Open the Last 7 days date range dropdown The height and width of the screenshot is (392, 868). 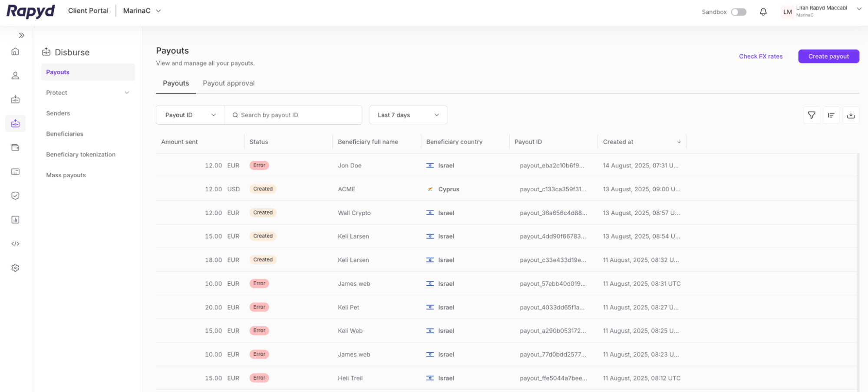point(408,115)
